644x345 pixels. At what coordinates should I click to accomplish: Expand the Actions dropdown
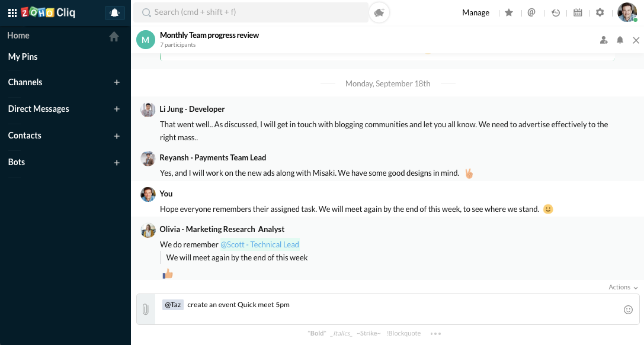tap(623, 287)
